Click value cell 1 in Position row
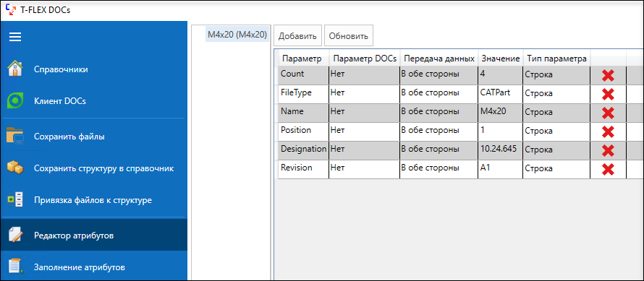644x281 pixels. [x=501, y=131]
